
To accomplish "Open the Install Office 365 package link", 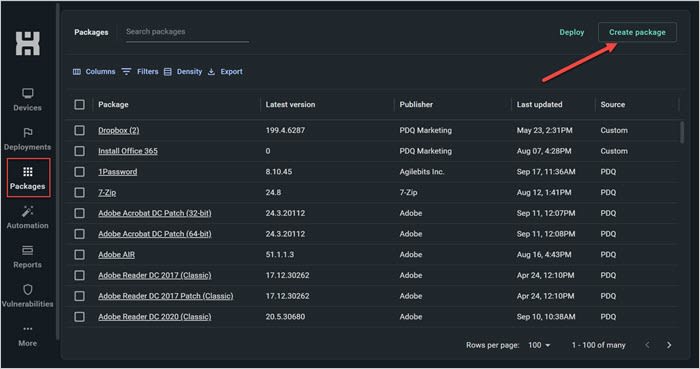I will coord(128,151).
